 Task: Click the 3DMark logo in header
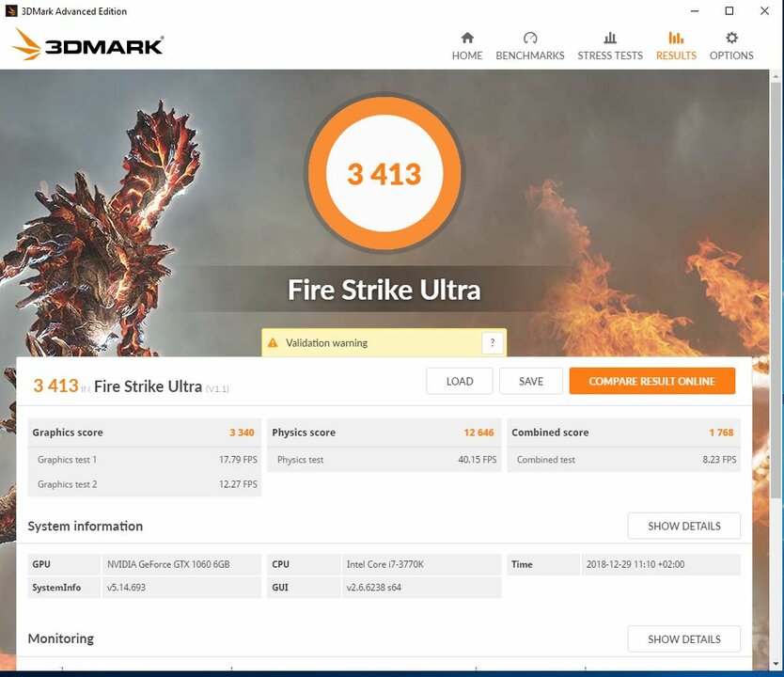coord(88,45)
